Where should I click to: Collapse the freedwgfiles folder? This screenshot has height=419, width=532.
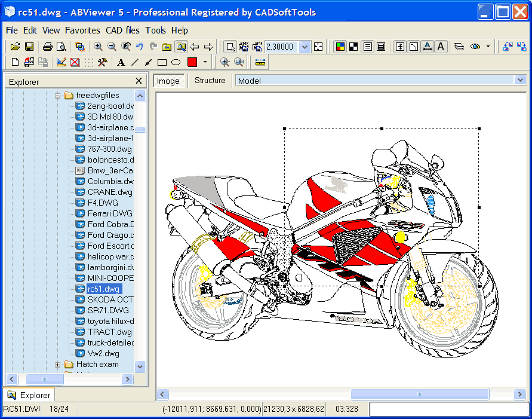click(x=57, y=95)
